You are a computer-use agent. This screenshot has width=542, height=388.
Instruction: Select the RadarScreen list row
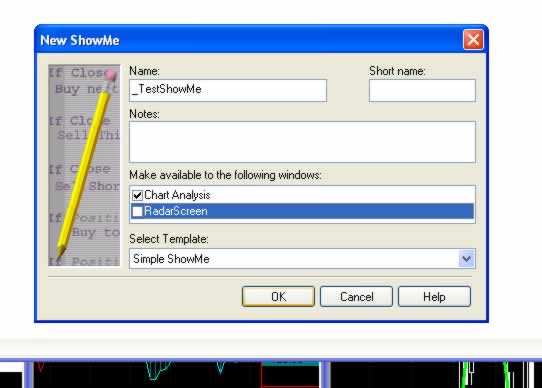pos(302,211)
